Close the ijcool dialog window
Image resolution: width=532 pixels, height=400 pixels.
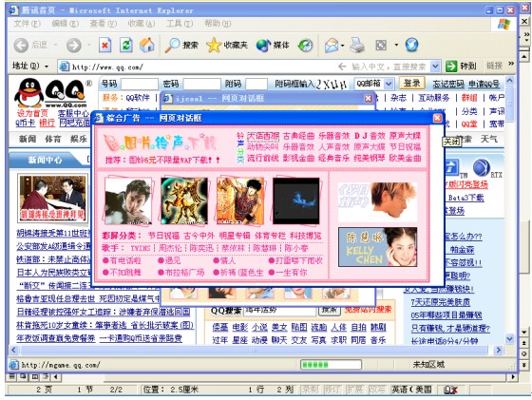point(369,99)
